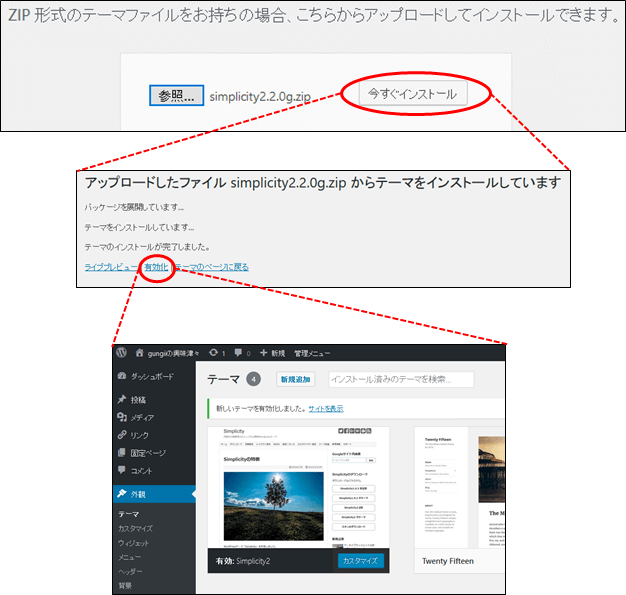Open the site home icon in admin bar
Image resolution: width=626 pixels, height=595 pixels.
[x=139, y=353]
